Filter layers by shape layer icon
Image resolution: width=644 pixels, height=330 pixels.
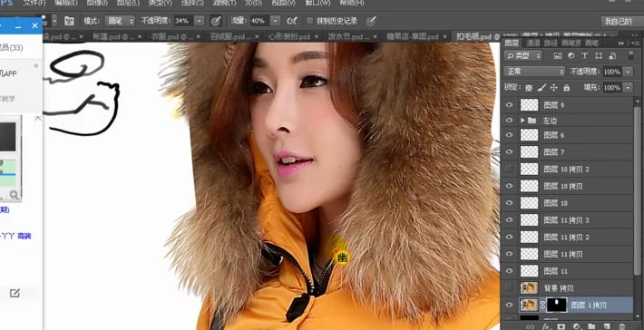tap(598, 56)
